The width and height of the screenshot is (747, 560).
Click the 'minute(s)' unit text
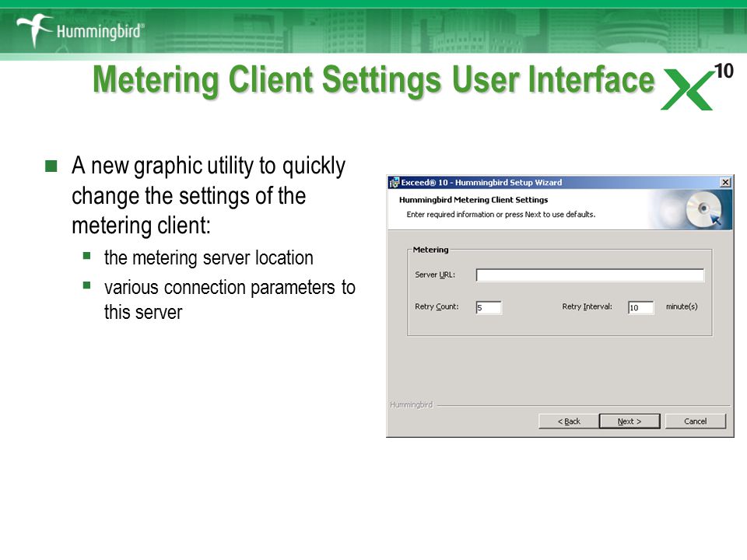[x=682, y=306]
